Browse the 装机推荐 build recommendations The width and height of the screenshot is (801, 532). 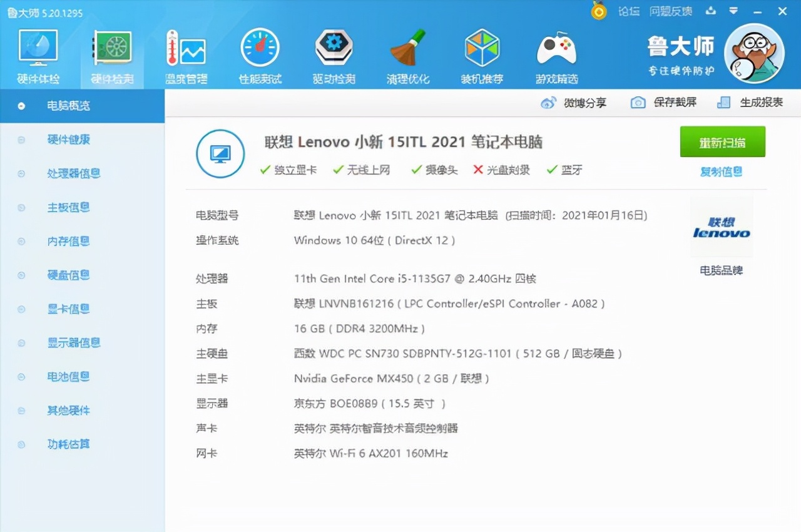click(482, 55)
